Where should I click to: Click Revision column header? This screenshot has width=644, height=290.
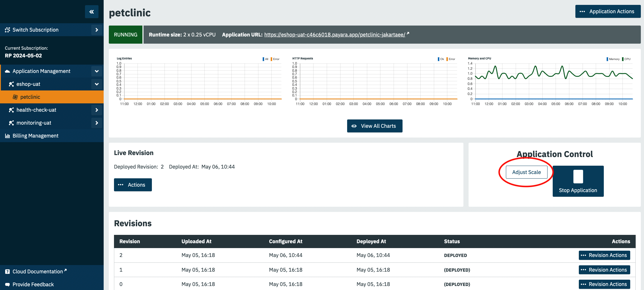(x=130, y=241)
